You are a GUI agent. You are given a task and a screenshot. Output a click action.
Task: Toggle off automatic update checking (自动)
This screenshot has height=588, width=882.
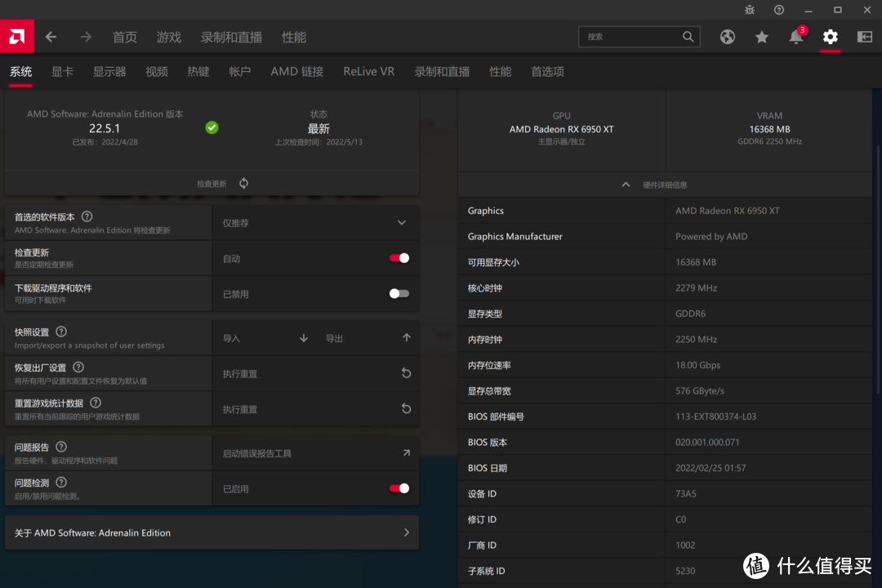399,257
